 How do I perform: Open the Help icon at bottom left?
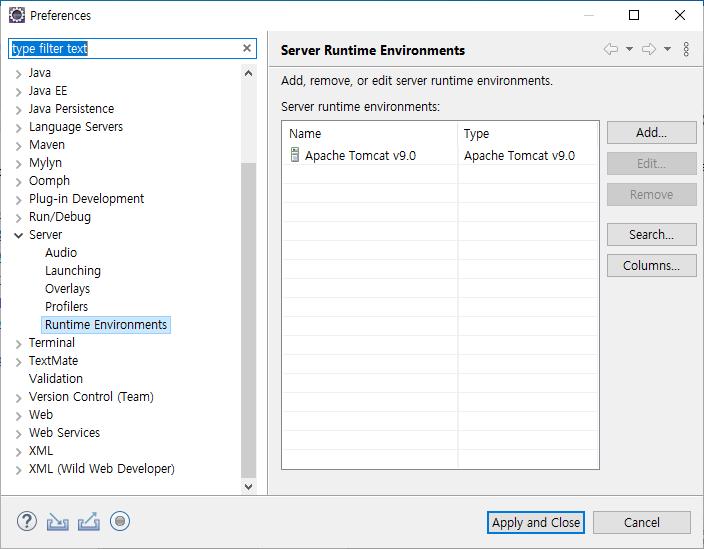(x=27, y=522)
